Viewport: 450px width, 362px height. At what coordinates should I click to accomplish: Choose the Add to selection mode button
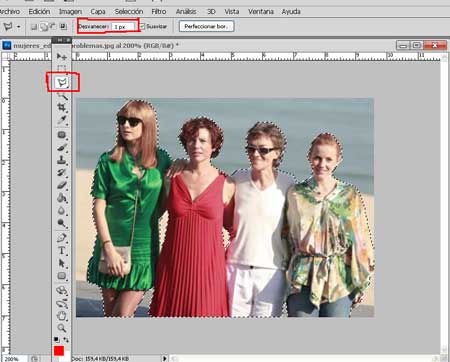43,27
